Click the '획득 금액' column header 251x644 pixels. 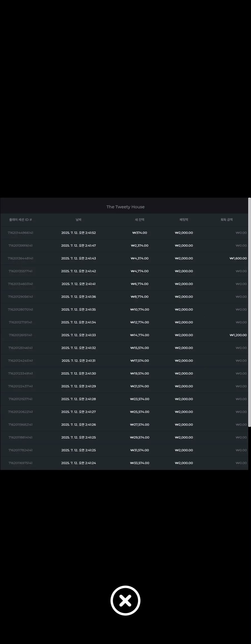pos(227,220)
